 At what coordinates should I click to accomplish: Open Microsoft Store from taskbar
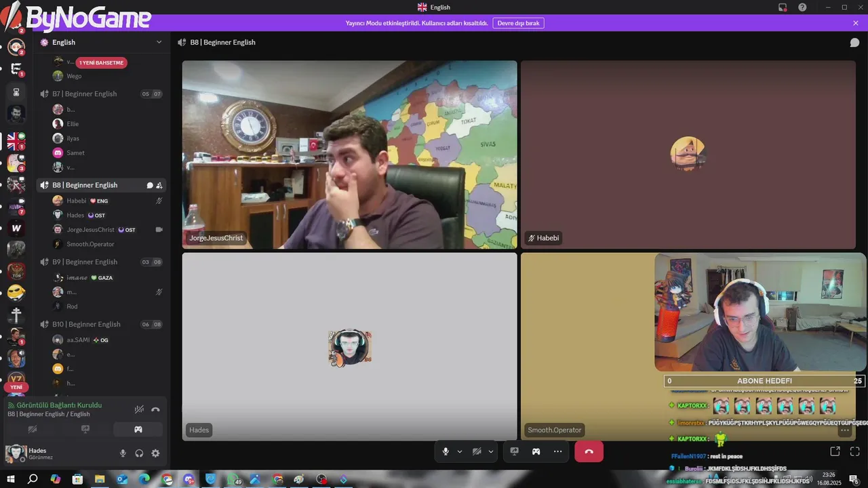coord(77,479)
